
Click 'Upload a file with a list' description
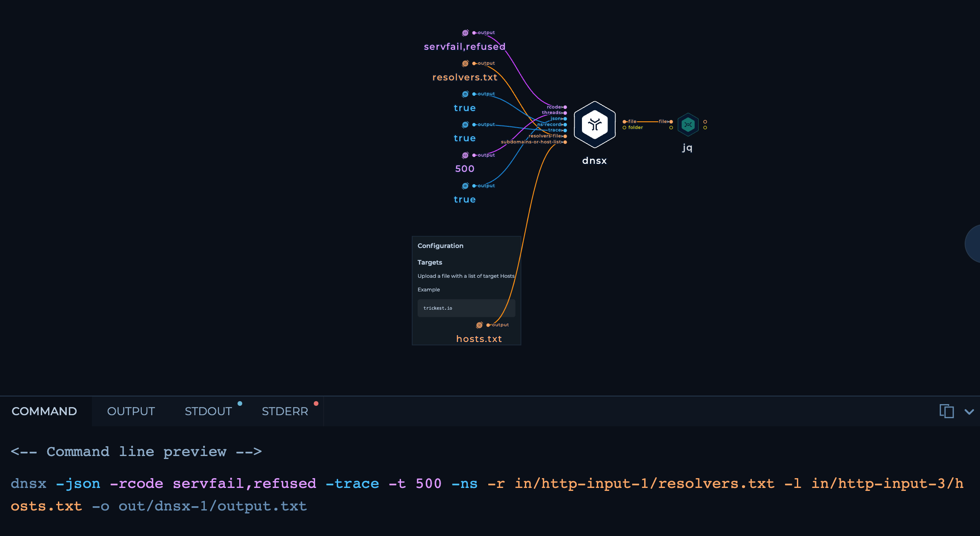tap(466, 276)
